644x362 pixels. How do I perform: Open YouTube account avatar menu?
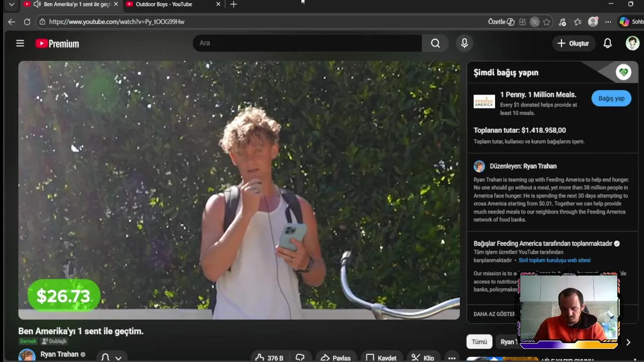(x=632, y=43)
